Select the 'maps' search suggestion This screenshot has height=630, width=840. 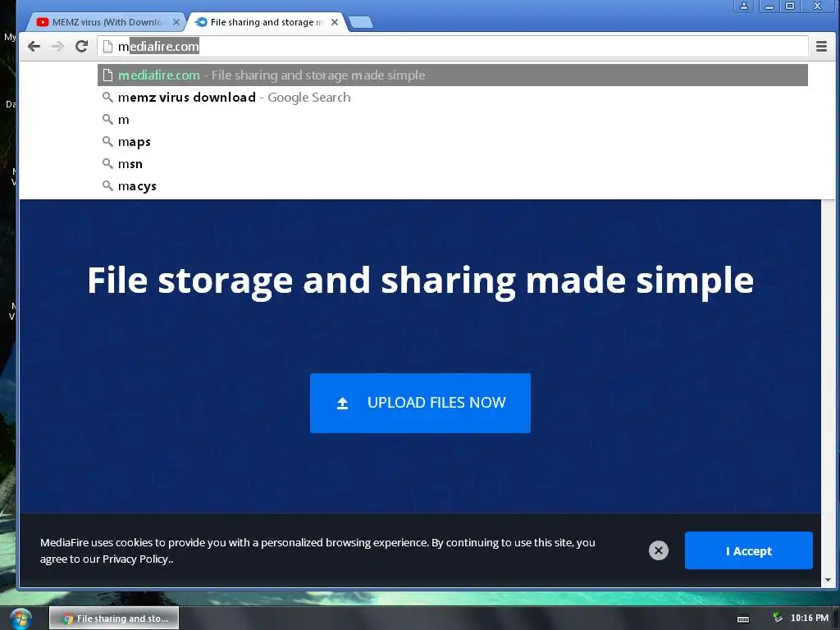pyautogui.click(x=452, y=142)
